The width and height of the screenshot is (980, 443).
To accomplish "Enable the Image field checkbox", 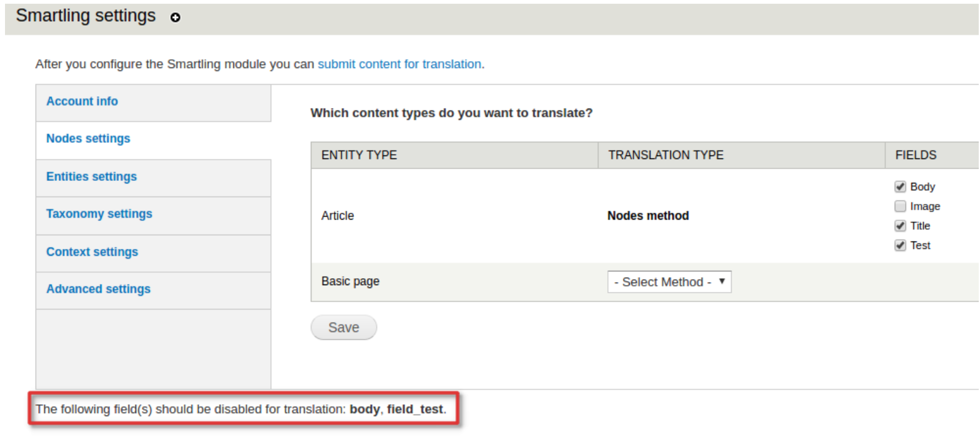I will pyautogui.click(x=900, y=207).
